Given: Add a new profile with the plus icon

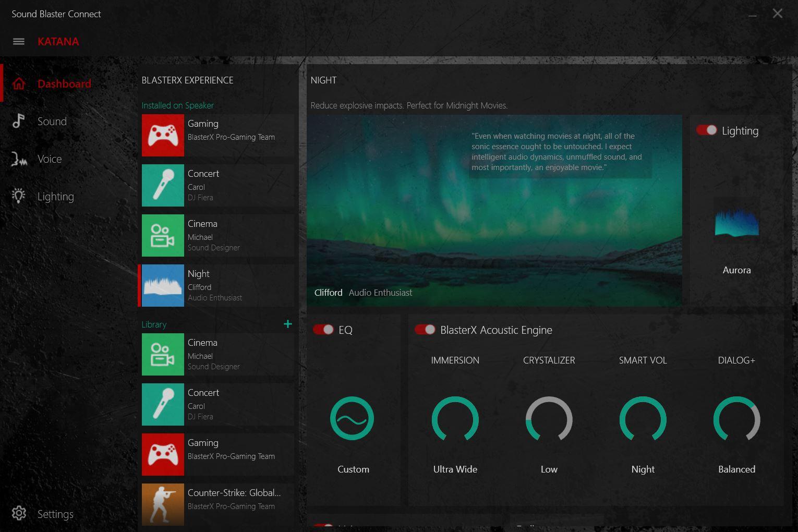Looking at the screenshot, I should click(x=287, y=324).
